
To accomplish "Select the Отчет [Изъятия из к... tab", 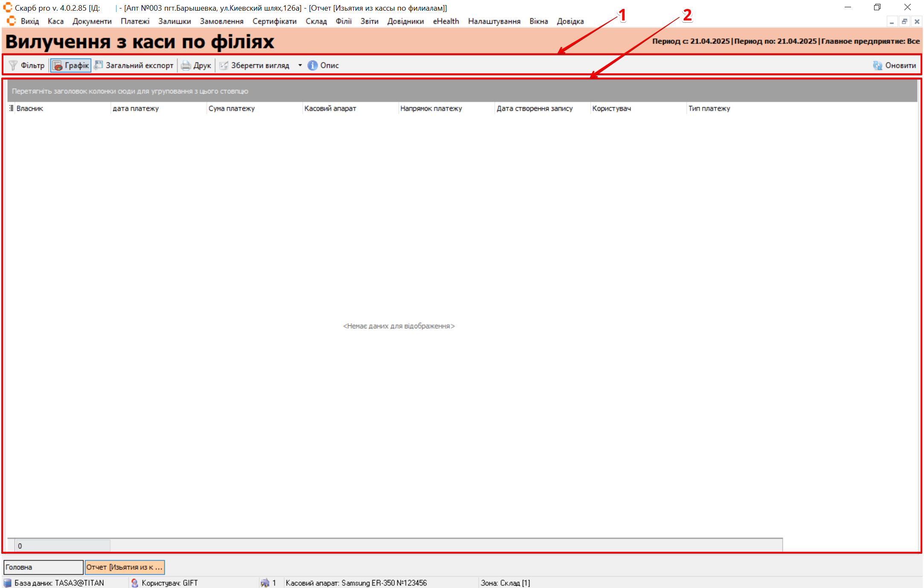I will (125, 567).
